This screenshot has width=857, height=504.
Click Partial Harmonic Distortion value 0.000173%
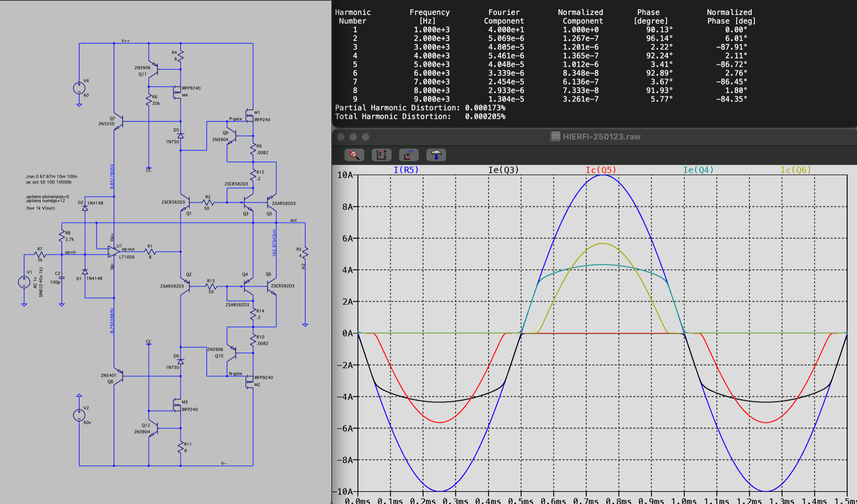coord(485,107)
